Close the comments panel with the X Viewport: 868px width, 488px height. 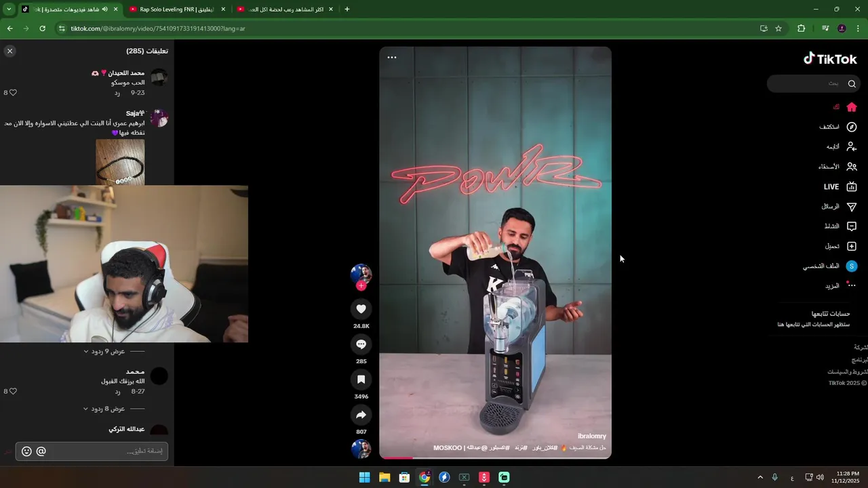9,51
